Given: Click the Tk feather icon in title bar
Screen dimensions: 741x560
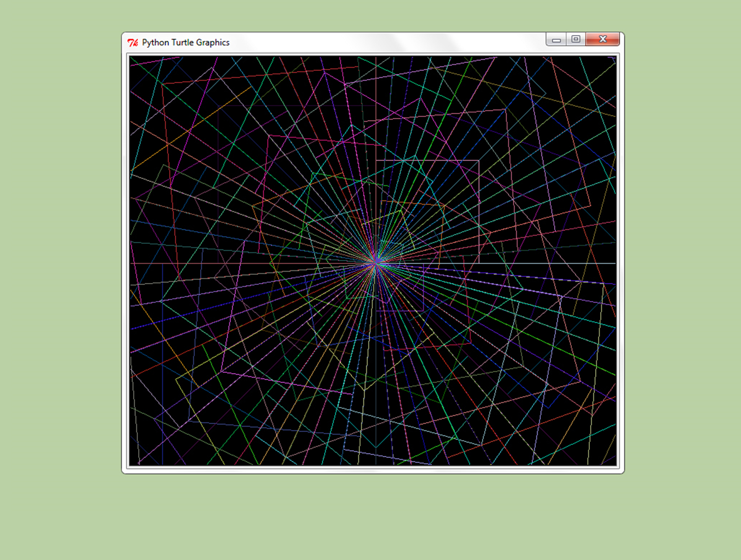Looking at the screenshot, I should point(133,43).
